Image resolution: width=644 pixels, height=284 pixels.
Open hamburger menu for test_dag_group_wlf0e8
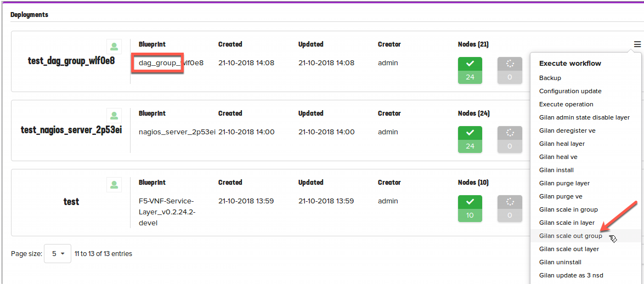637,44
